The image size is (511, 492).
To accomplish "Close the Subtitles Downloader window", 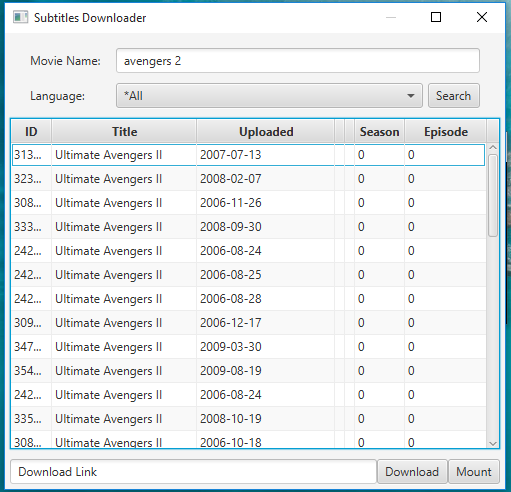I will pos(482,17).
